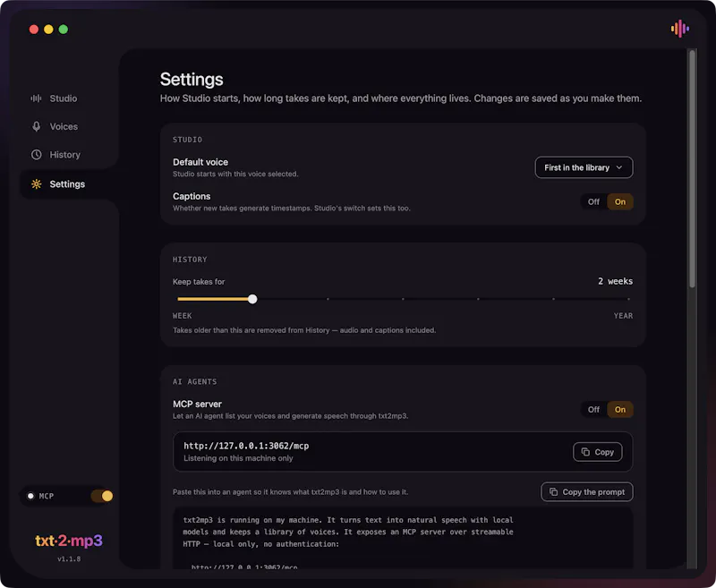
Task: Click the copy icon beside the MCP URL
Action: (585, 452)
